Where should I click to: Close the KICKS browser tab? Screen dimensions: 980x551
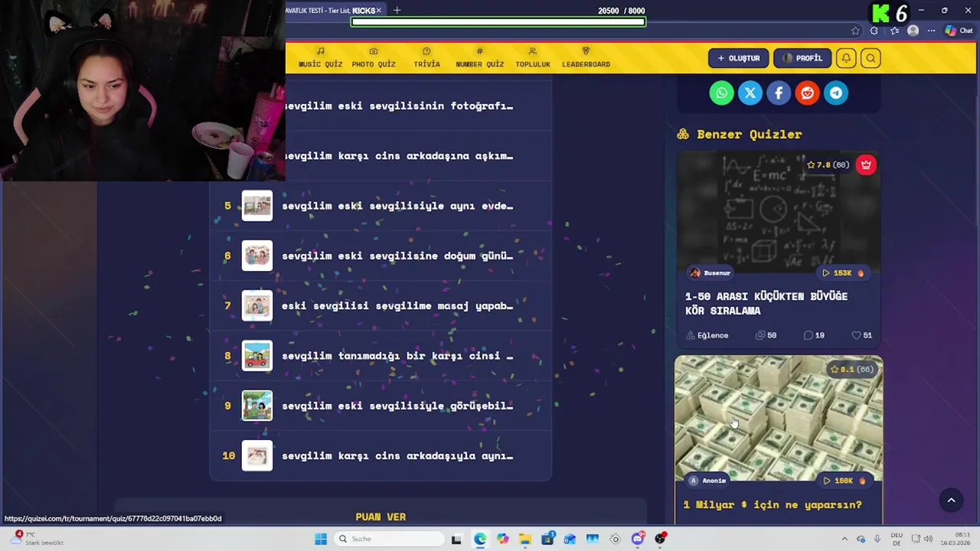click(x=378, y=11)
